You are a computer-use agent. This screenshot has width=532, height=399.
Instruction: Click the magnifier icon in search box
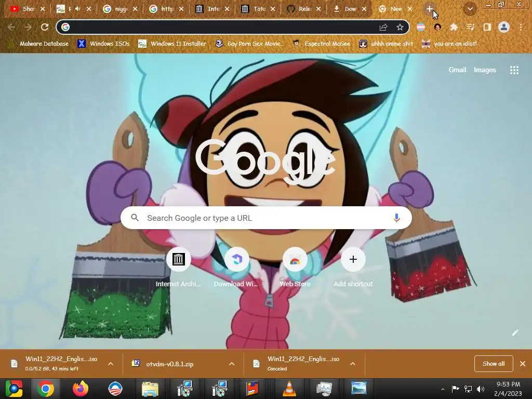(x=135, y=218)
